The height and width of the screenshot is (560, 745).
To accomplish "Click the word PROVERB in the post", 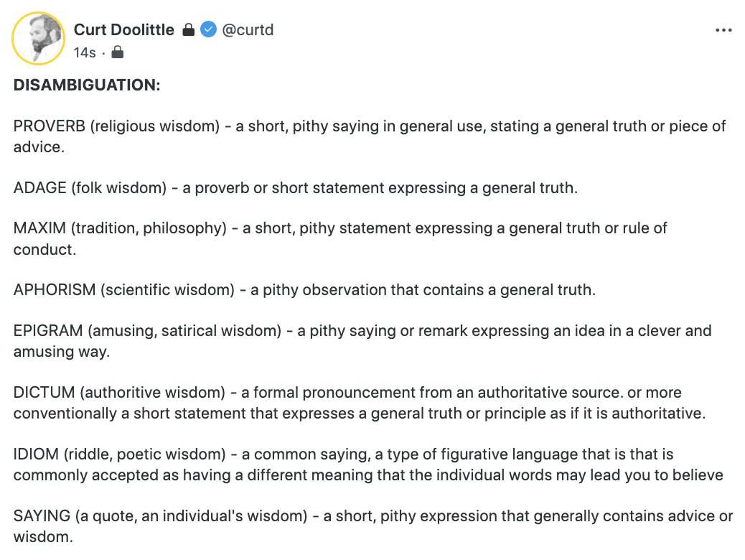I will (48, 126).
